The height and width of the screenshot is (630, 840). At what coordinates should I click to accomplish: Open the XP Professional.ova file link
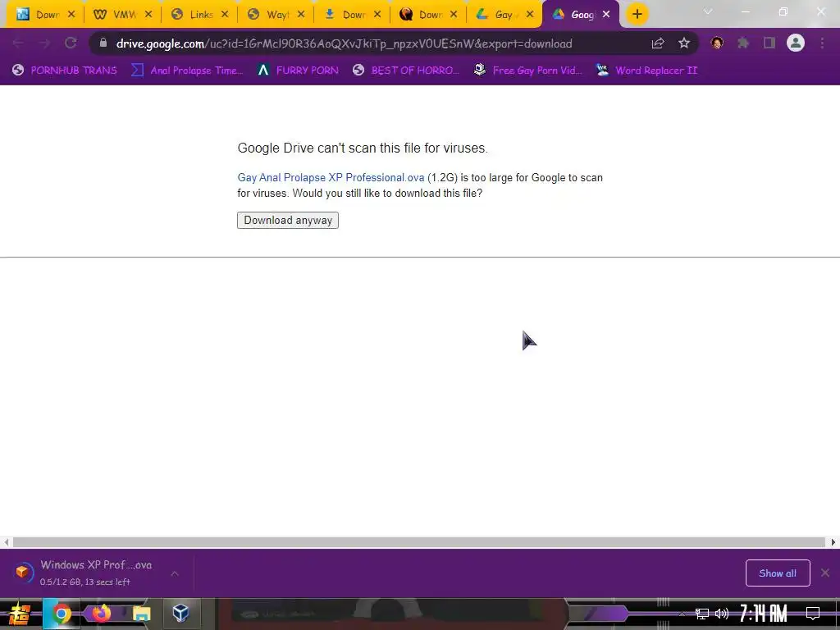pyautogui.click(x=331, y=177)
